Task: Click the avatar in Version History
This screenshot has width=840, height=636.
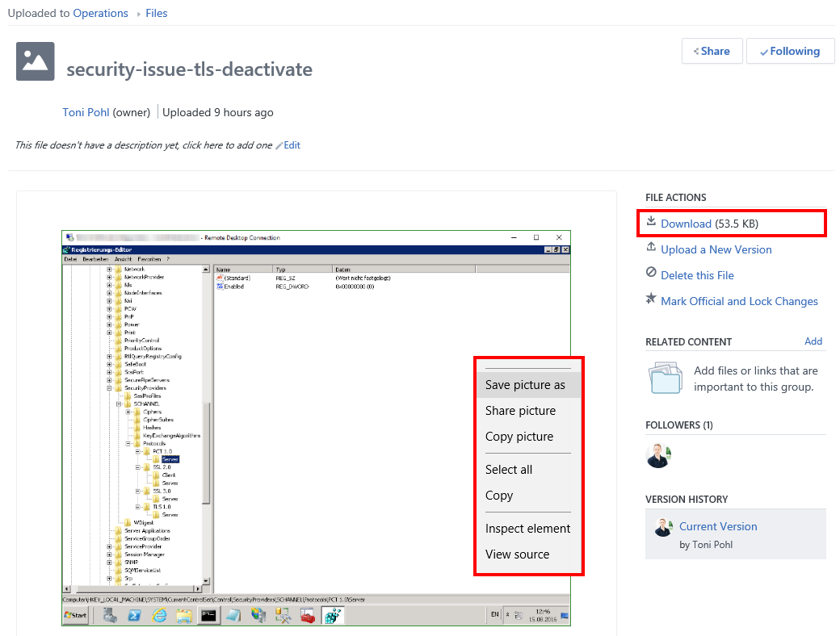Action: coord(663,527)
